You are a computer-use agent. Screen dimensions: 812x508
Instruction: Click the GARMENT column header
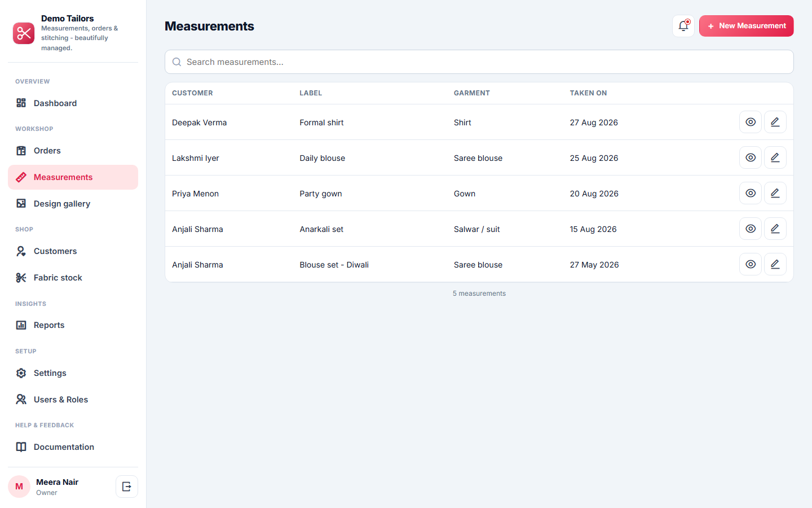[x=472, y=93]
